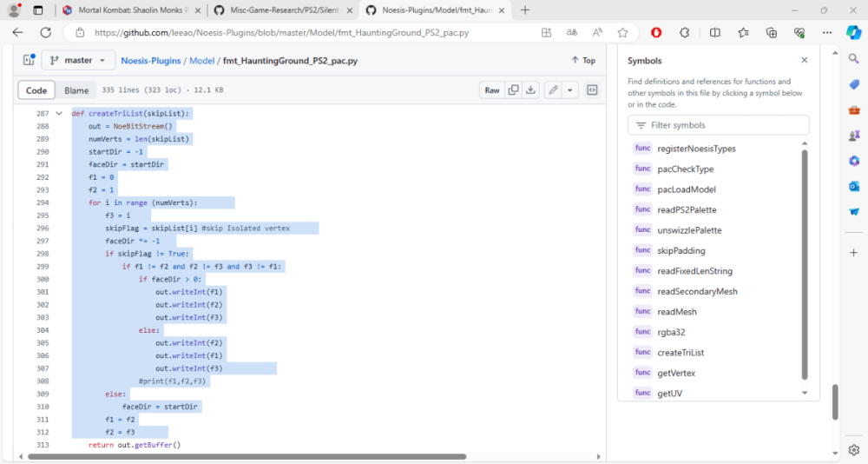
Task: Open Raw file view
Action: pyautogui.click(x=492, y=90)
